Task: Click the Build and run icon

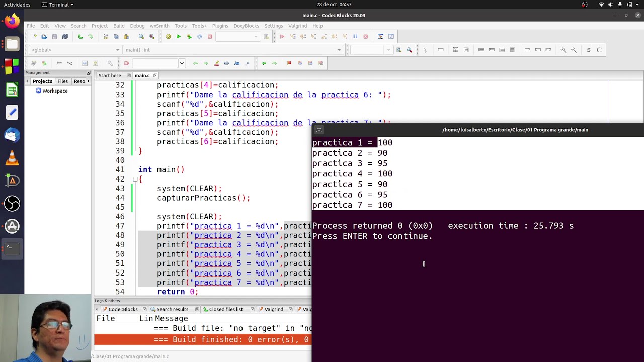Action: click(189, 36)
